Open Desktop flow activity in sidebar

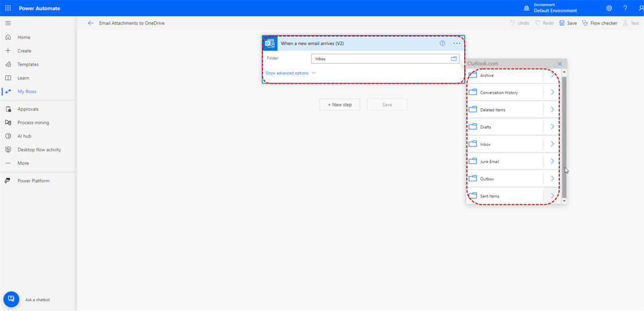39,150
